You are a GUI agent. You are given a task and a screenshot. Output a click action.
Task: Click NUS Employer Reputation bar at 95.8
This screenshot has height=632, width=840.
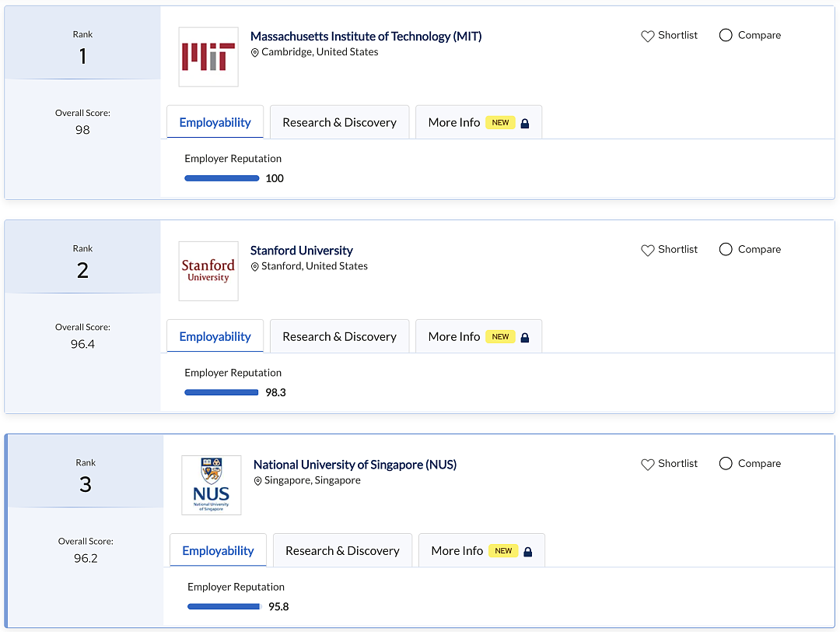pyautogui.click(x=224, y=607)
